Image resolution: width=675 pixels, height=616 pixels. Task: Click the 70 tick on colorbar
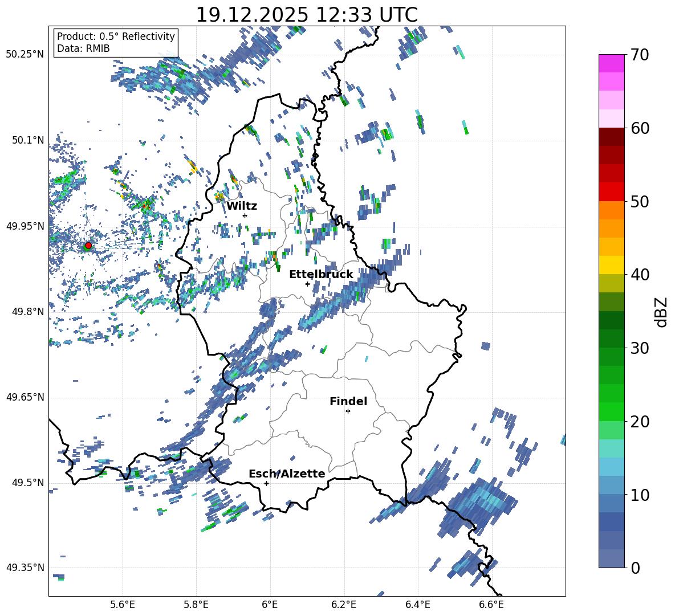[640, 55]
